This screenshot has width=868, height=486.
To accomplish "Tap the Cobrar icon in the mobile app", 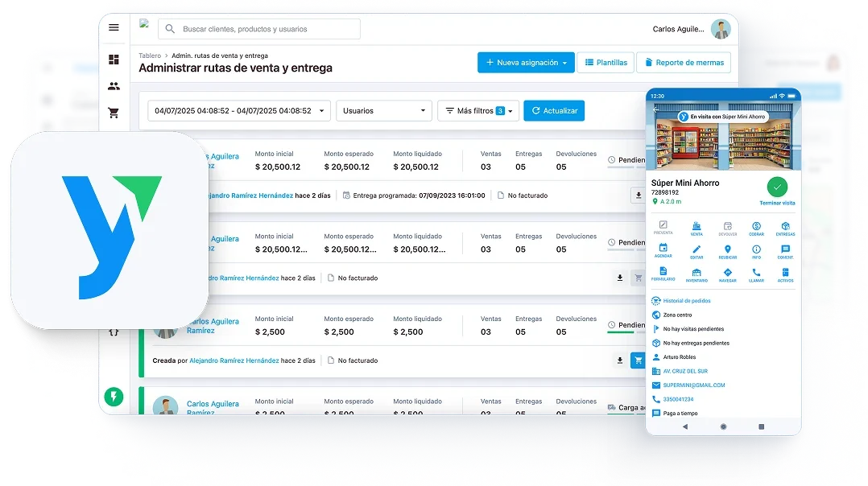I will [756, 229].
